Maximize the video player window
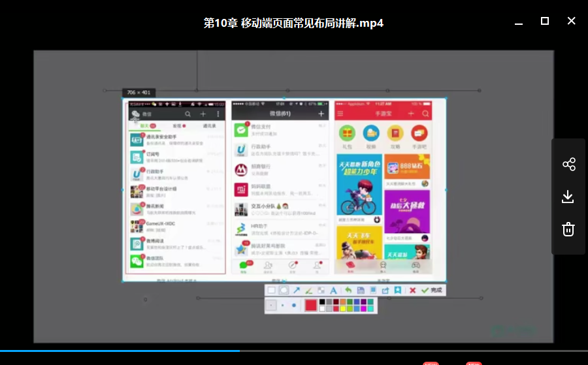 click(x=544, y=21)
